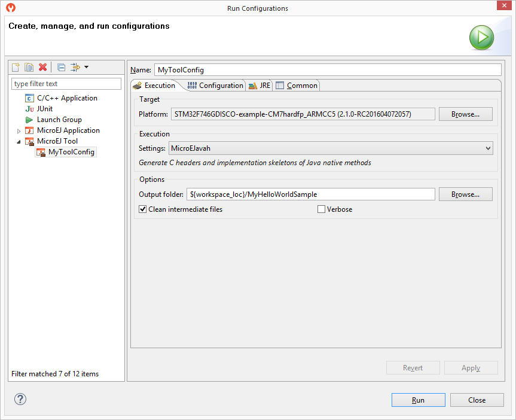Toggle the Clean intermediate files checkbox
This screenshot has width=516, height=420.
[143, 209]
